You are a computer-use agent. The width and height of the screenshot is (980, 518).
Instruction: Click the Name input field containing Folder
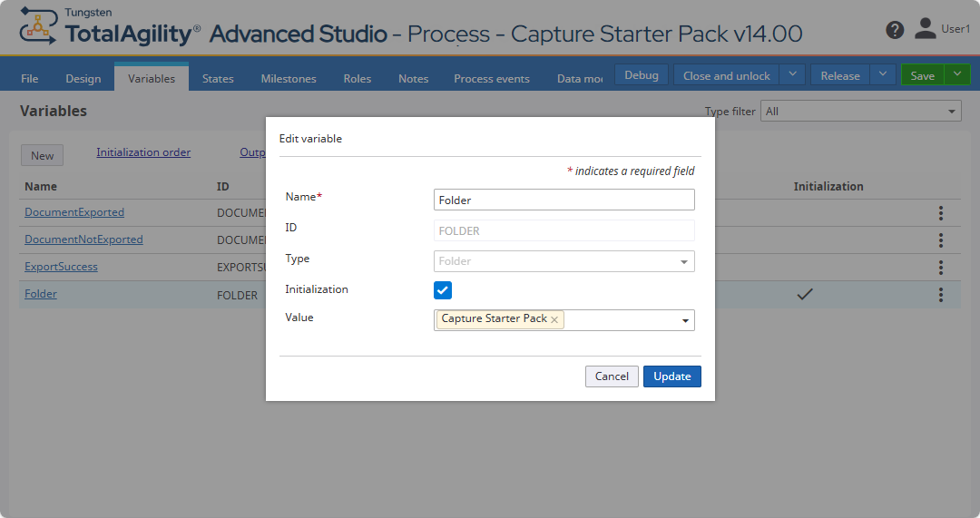pyautogui.click(x=563, y=200)
